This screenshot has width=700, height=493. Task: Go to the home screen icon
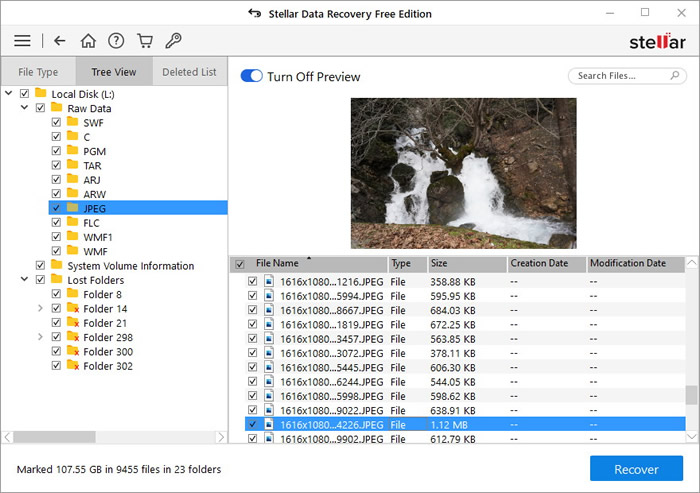click(88, 41)
